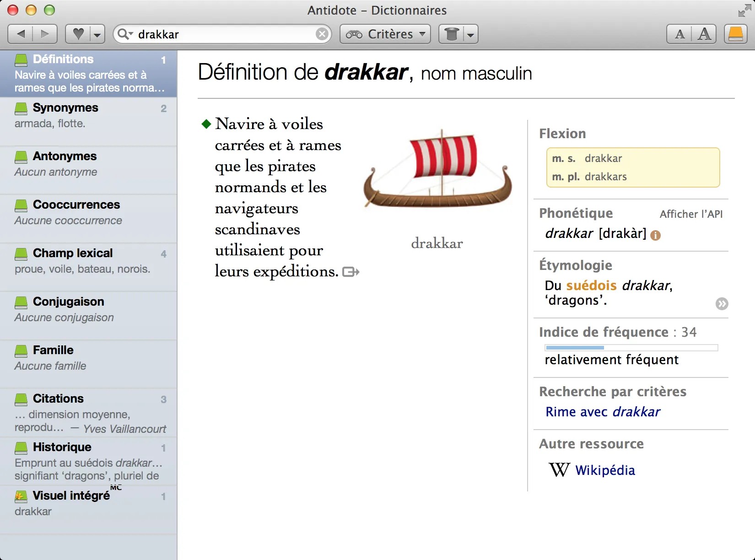Screen dimensions: 755x560
Task: Expand the top hat dropdown arrow
Action: 471,34
